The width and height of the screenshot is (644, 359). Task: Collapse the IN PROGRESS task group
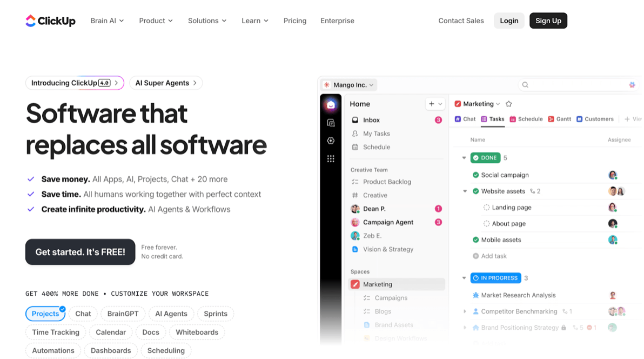click(x=464, y=278)
